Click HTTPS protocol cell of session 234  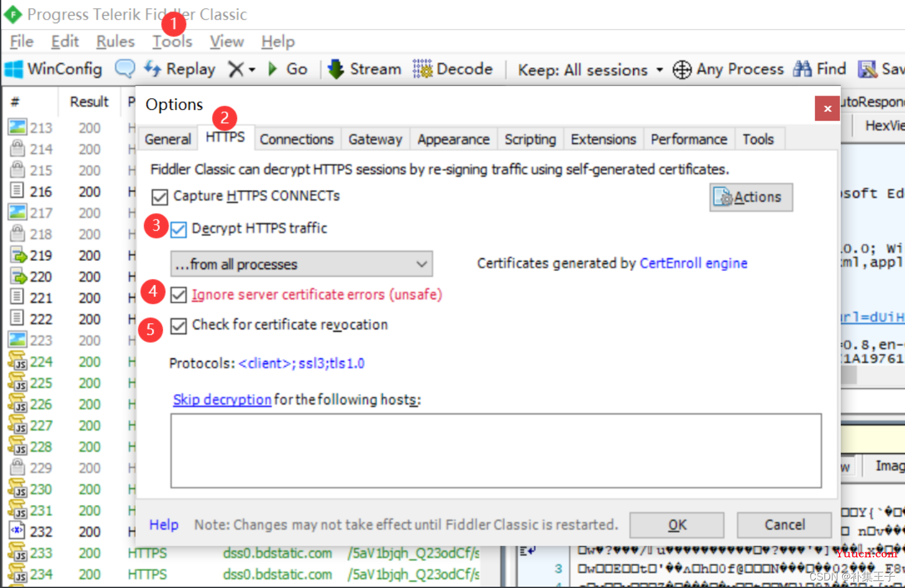point(147,574)
